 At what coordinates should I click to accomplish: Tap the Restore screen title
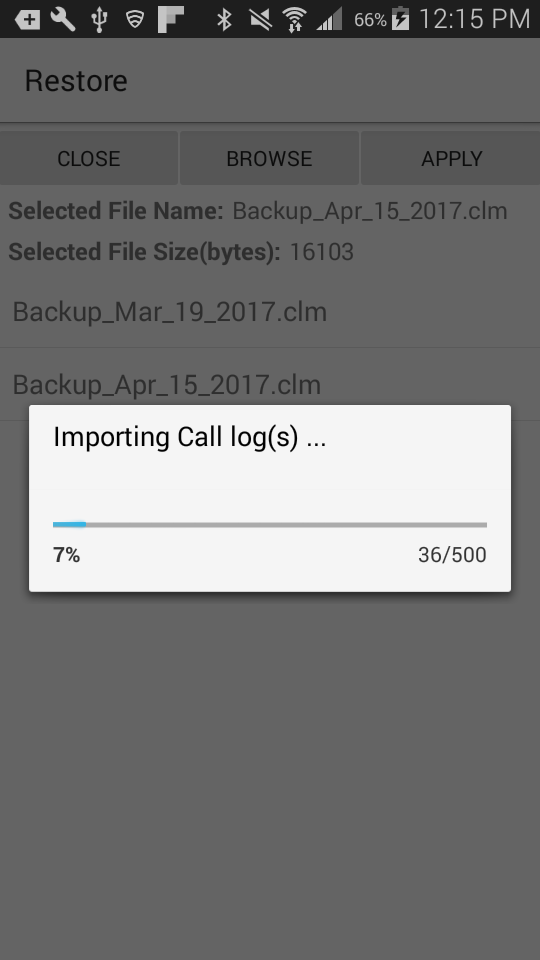[x=76, y=81]
